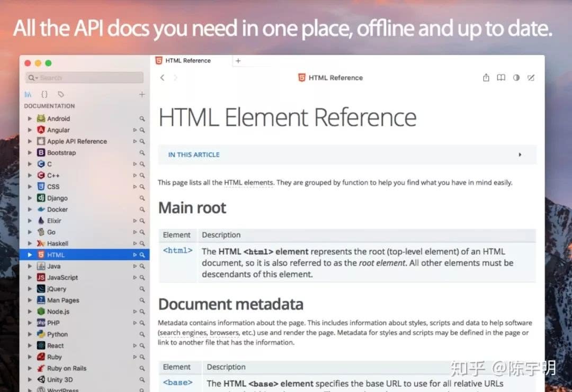Image resolution: width=572 pixels, height=392 pixels.
Task: Expand the Bootstrap docset
Action: click(30, 153)
